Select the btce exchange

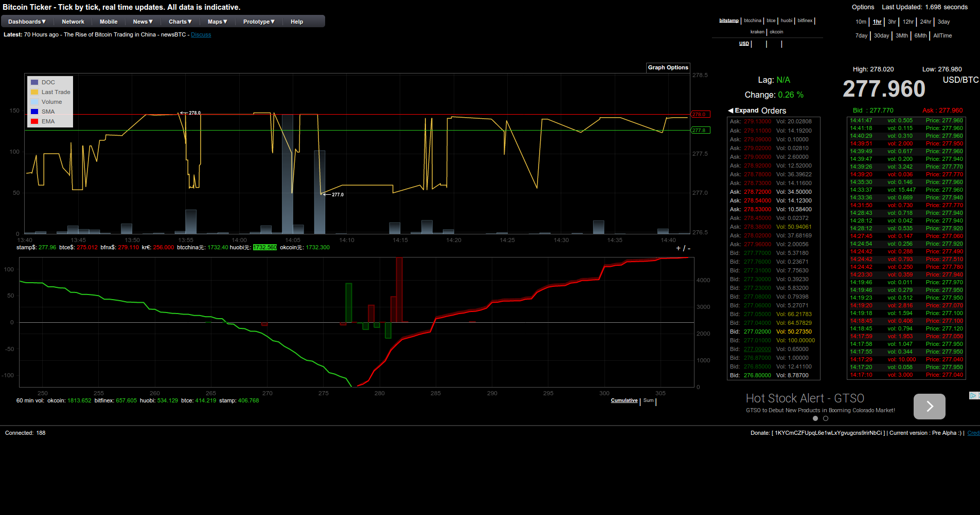[x=771, y=21]
